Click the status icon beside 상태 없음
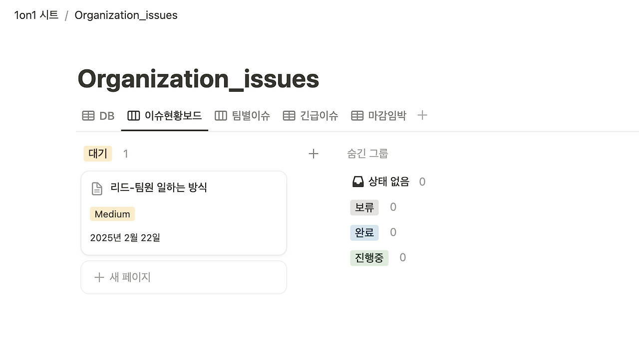 pyautogui.click(x=358, y=182)
